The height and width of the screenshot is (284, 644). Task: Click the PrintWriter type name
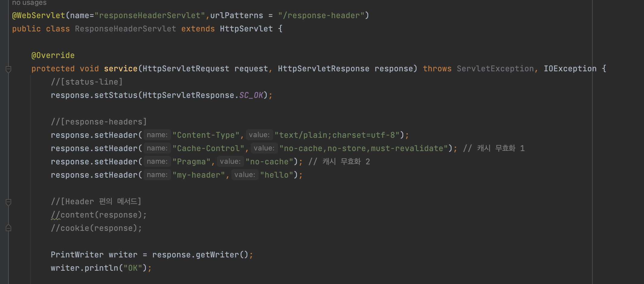click(77, 255)
